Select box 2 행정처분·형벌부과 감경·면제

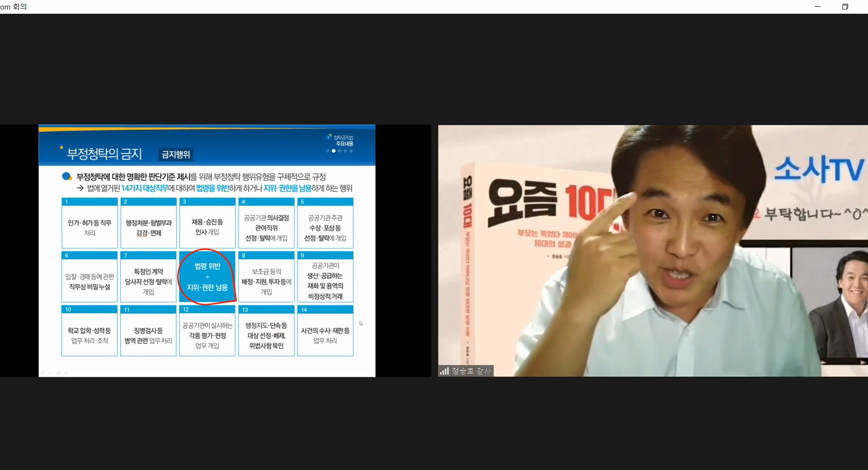pyautogui.click(x=148, y=223)
